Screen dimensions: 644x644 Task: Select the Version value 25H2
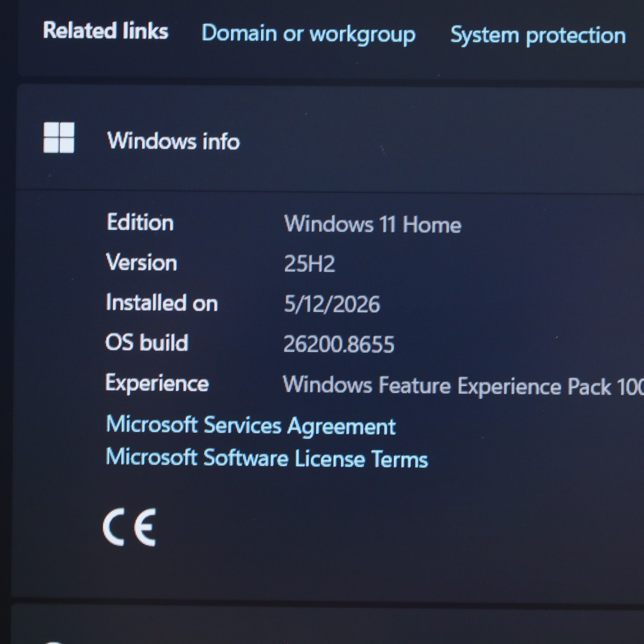pos(310,264)
